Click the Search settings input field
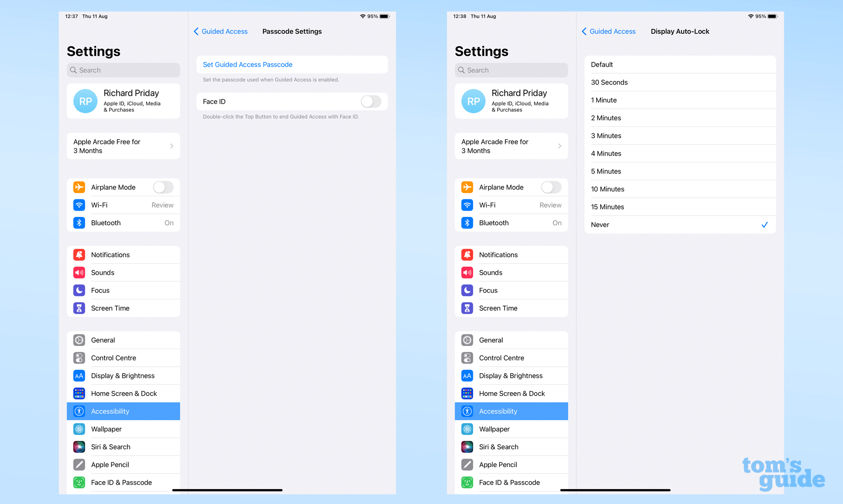 coord(122,70)
